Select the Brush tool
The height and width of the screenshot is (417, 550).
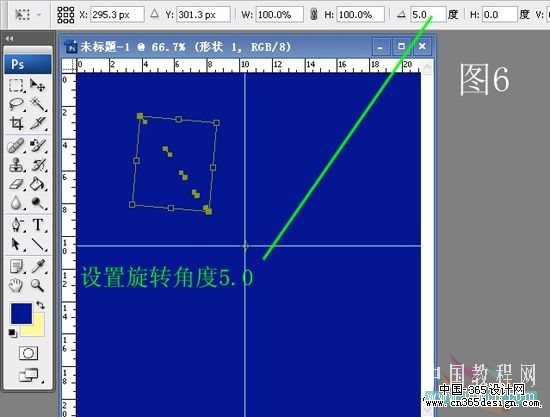[x=37, y=146]
